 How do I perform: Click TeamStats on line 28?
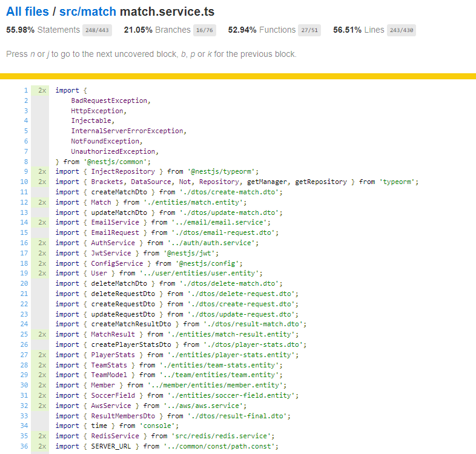tap(109, 366)
